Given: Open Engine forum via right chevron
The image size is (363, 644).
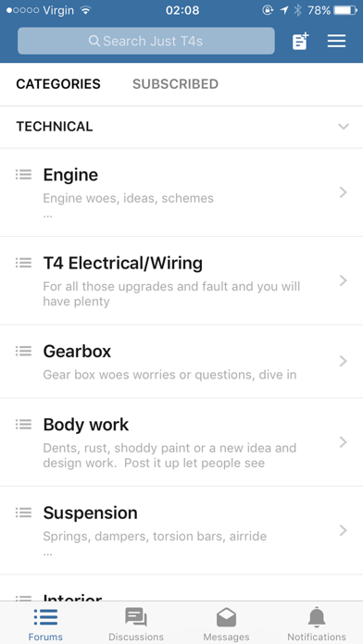Looking at the screenshot, I should (344, 192).
